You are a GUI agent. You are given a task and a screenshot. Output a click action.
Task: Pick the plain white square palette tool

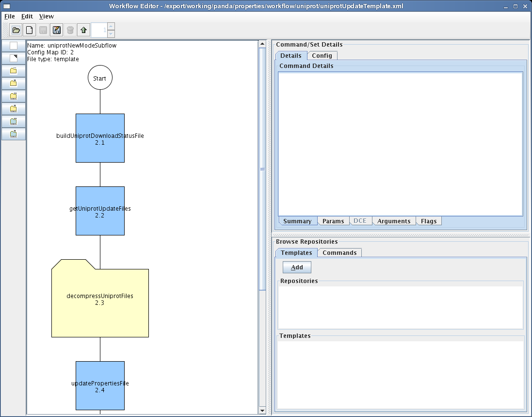click(14, 46)
